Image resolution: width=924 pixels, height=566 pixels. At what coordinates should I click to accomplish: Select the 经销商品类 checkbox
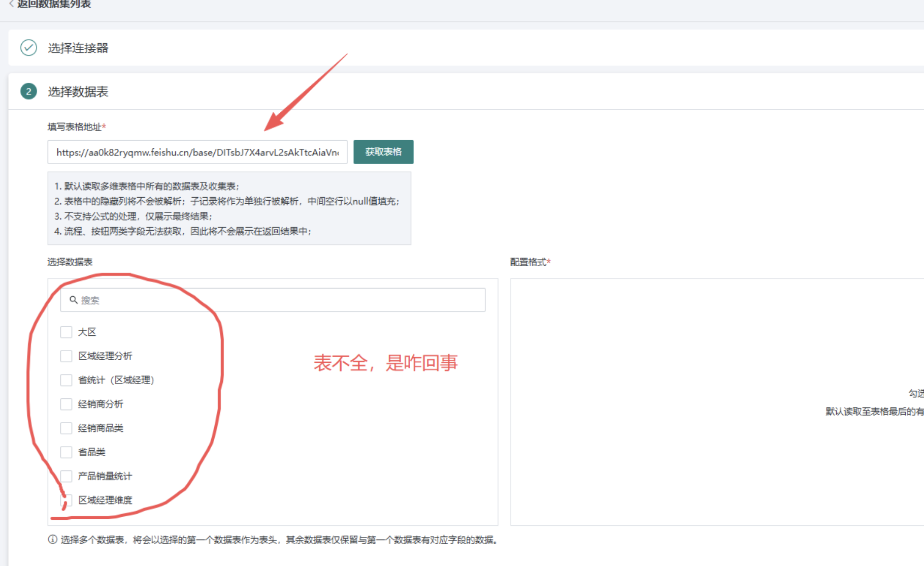tap(66, 428)
